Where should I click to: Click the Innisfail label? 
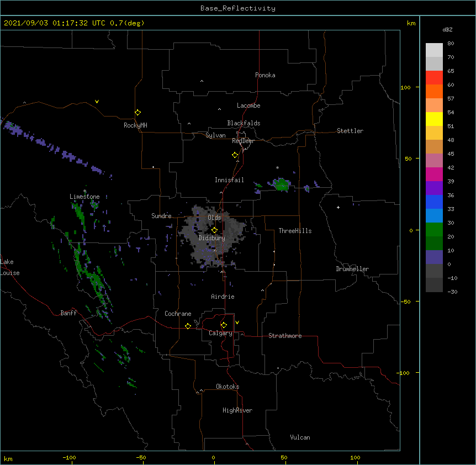coord(229,180)
